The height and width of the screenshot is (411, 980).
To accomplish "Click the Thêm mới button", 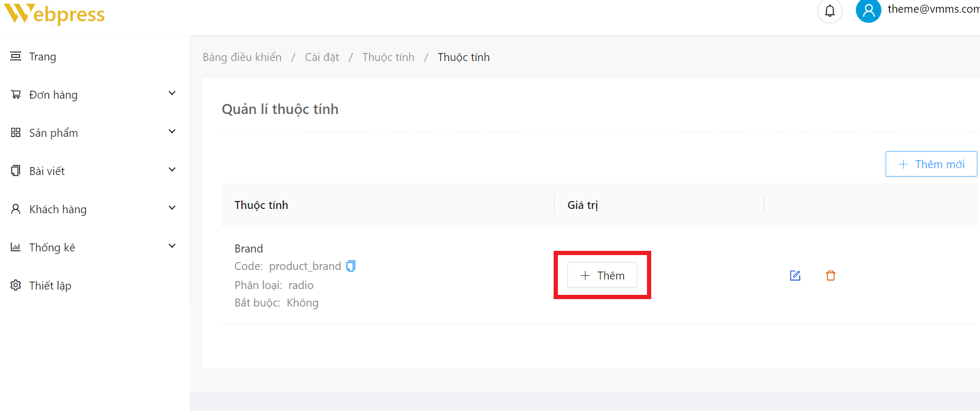I will (931, 164).
